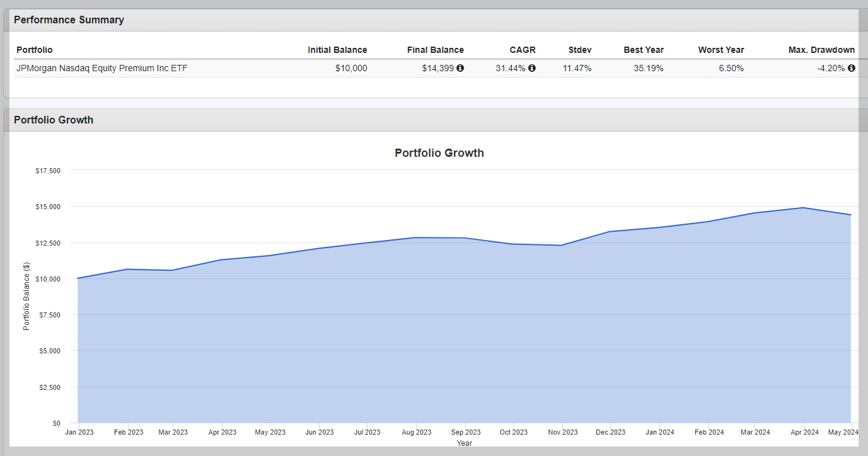Click the Portfolio Balance ($) axis title

click(x=26, y=297)
